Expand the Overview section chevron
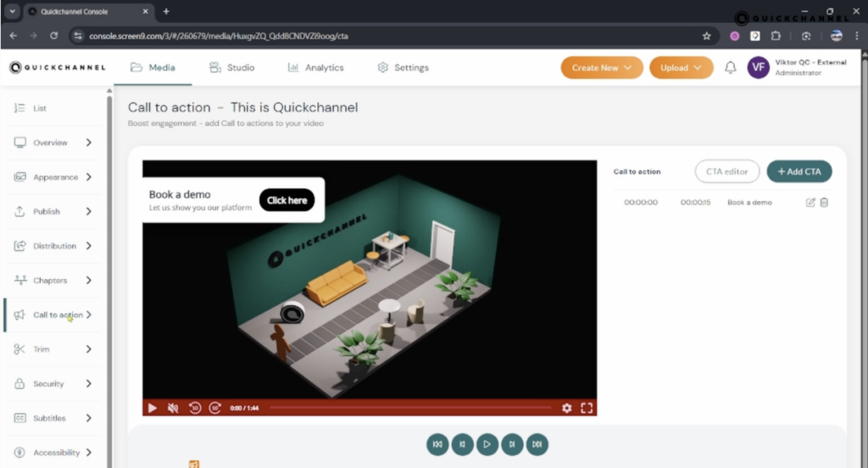 tap(88, 142)
